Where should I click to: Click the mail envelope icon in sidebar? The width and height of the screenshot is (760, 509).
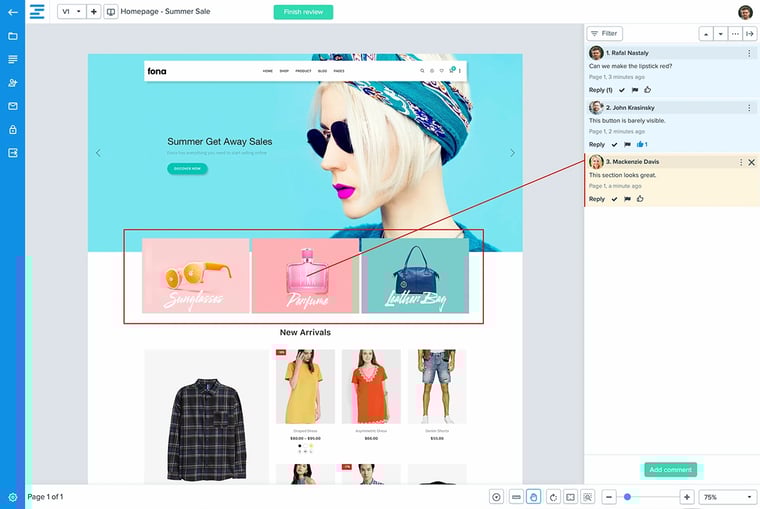point(13,106)
